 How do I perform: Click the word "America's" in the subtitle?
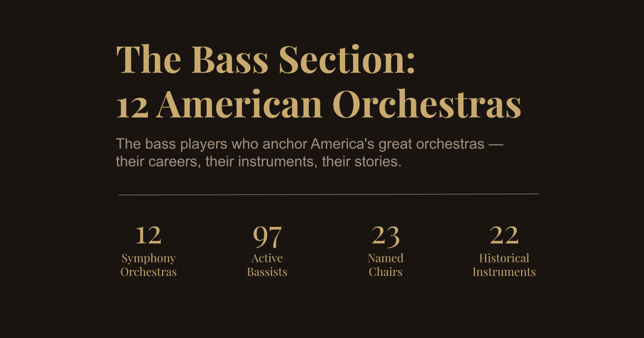(x=342, y=144)
